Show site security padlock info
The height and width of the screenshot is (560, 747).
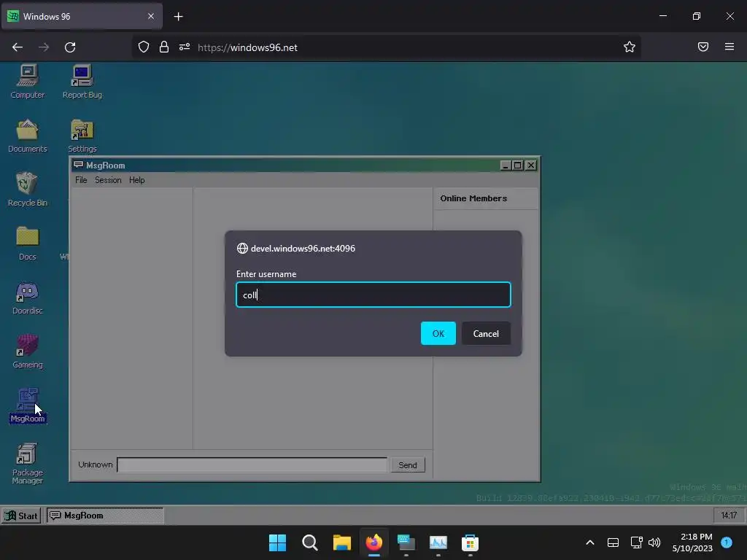point(164,47)
